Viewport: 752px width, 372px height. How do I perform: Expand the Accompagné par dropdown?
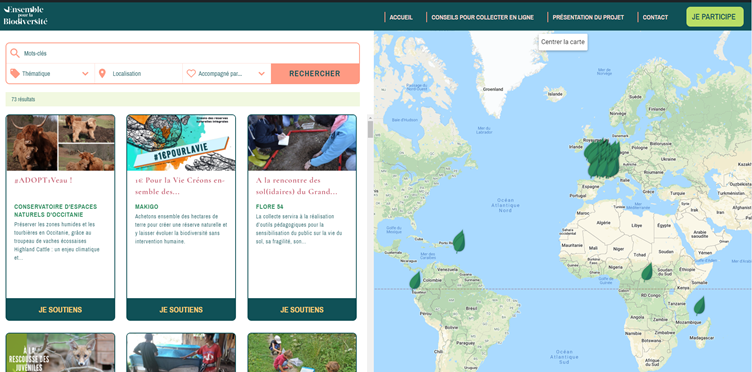pos(227,74)
